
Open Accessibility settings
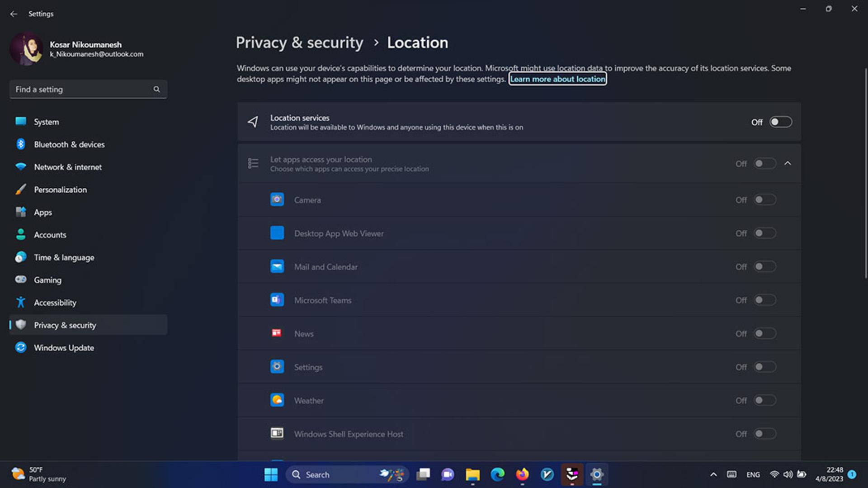88,303
